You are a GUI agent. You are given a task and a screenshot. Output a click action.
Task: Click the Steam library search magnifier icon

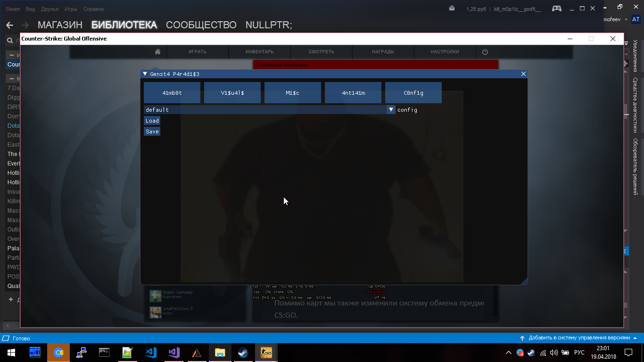pyautogui.click(x=9, y=41)
